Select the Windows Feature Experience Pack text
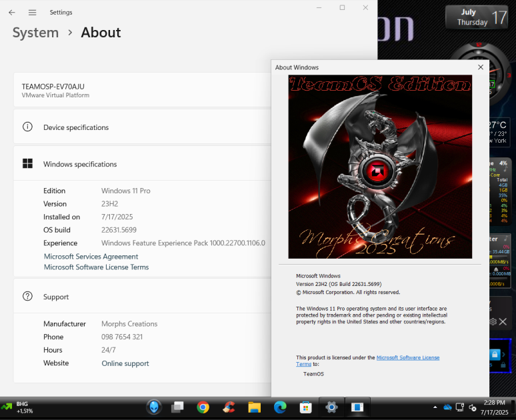The width and height of the screenshot is (516, 420). tap(183, 243)
